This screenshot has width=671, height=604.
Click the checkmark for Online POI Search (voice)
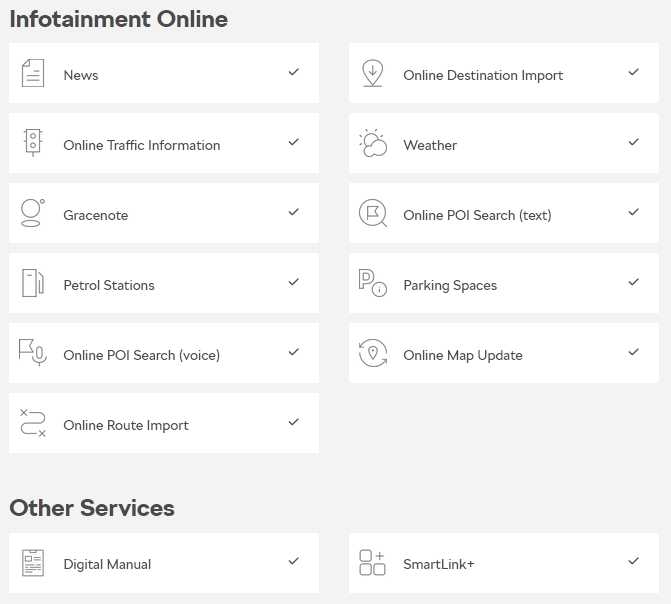coord(294,352)
